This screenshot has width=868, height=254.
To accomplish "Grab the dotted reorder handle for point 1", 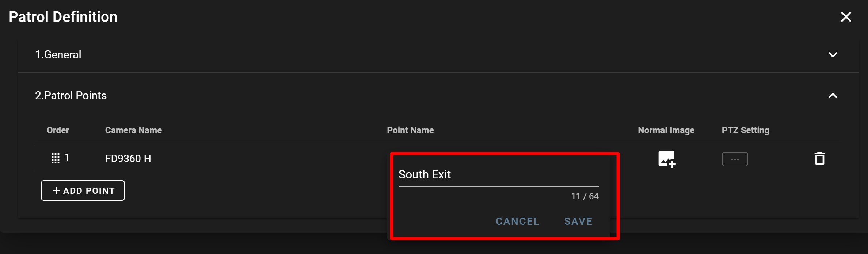I will tap(56, 158).
